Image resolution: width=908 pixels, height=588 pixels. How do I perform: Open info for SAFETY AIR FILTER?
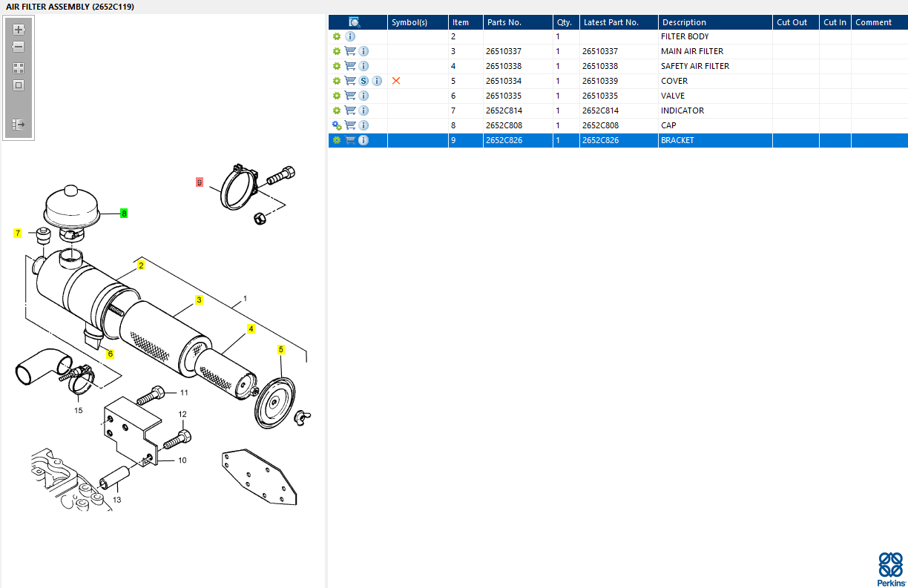tap(363, 66)
